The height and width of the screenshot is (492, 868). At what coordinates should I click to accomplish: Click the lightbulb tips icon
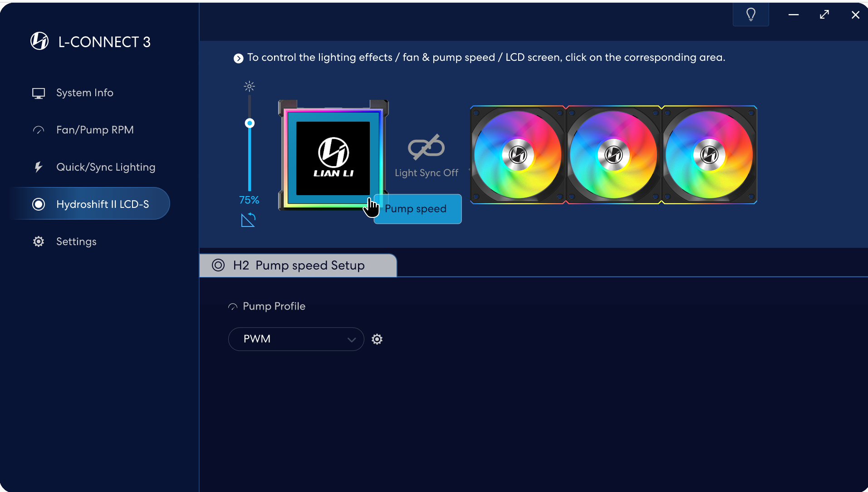[751, 15]
